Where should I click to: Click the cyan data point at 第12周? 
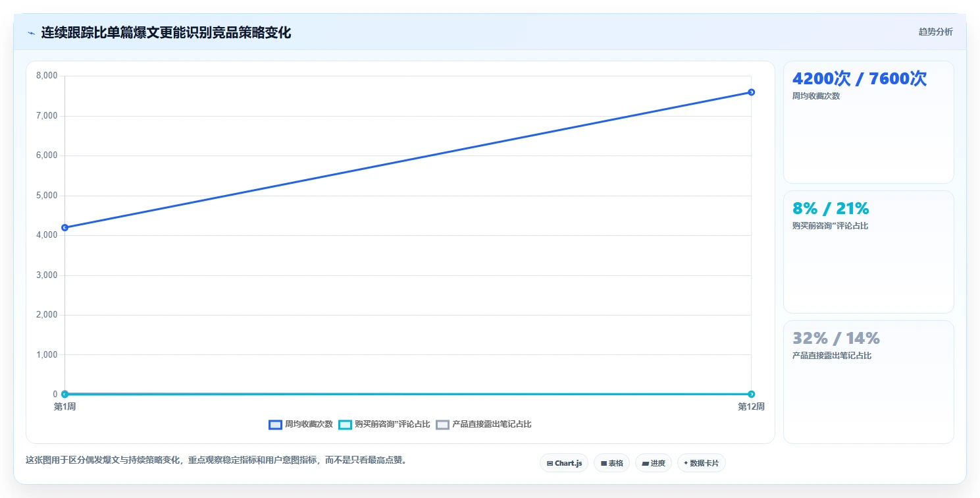coord(751,394)
